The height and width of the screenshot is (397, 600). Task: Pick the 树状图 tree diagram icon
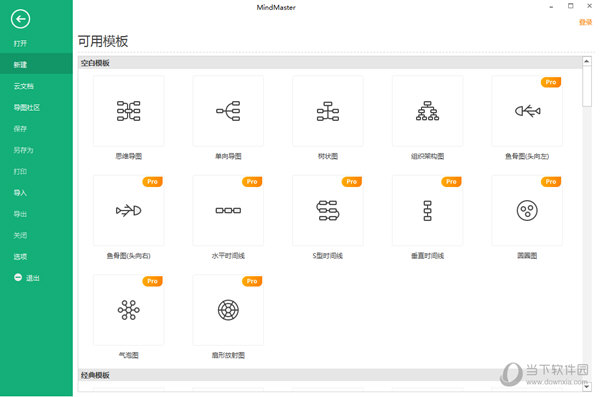[x=328, y=111]
